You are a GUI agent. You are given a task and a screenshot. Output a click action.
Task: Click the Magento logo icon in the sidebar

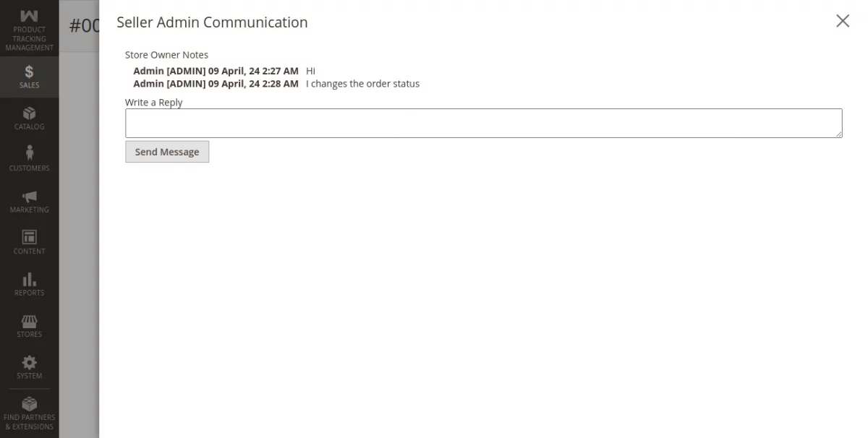(29, 15)
